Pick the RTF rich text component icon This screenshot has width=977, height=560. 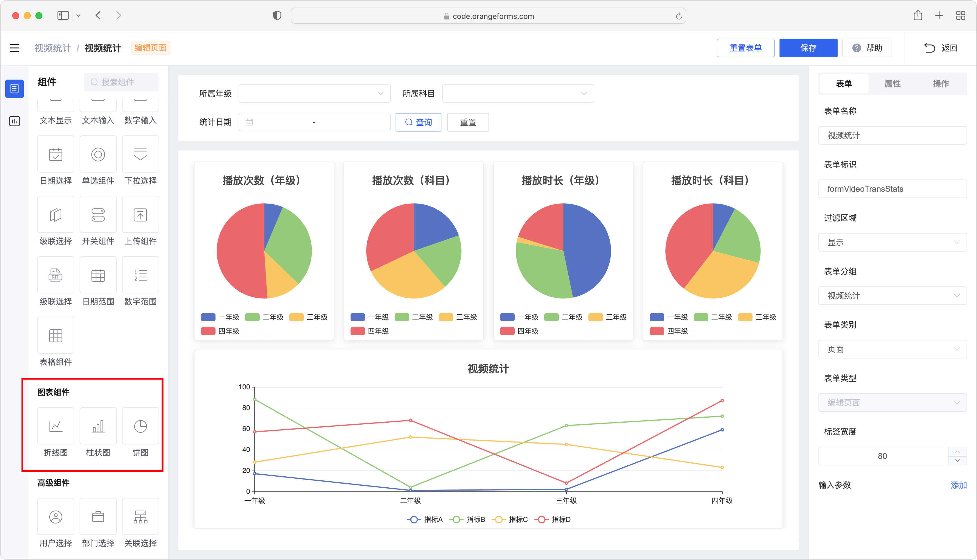pos(56,275)
